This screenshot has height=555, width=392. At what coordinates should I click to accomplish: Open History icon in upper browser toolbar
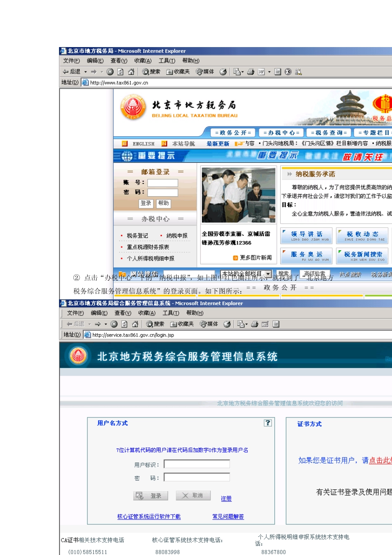223,72
